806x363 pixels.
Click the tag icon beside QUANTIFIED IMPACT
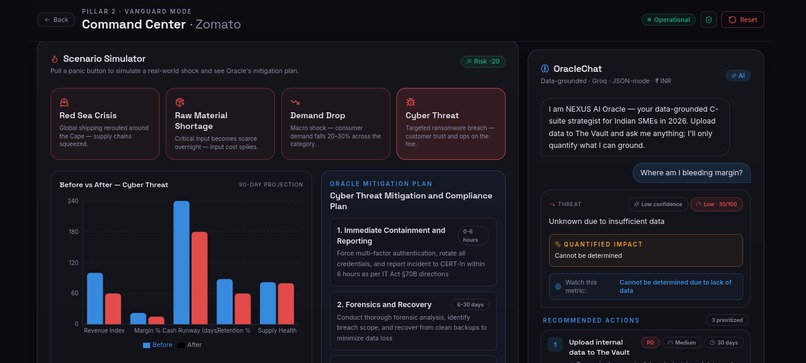(x=558, y=245)
